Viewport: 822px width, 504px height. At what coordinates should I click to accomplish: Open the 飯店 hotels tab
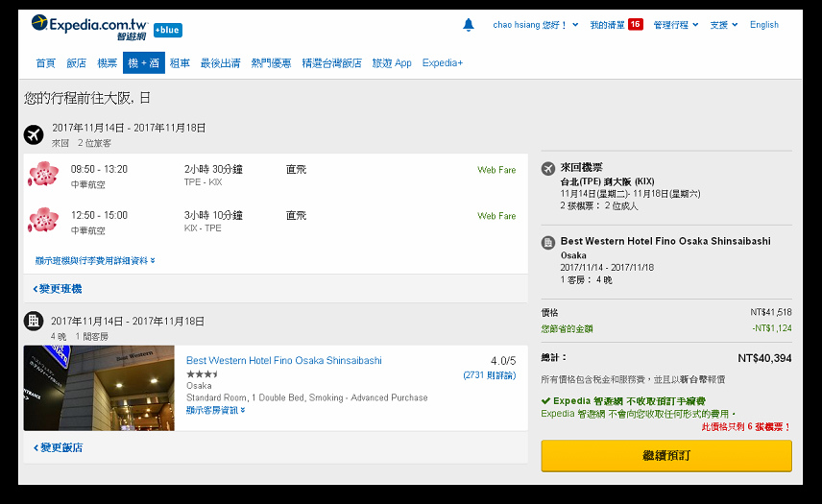(76, 62)
